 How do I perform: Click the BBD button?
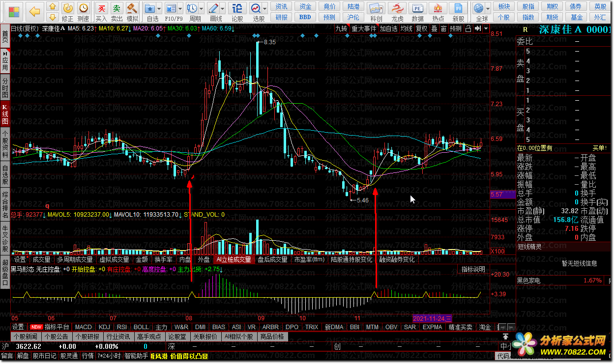305,17
